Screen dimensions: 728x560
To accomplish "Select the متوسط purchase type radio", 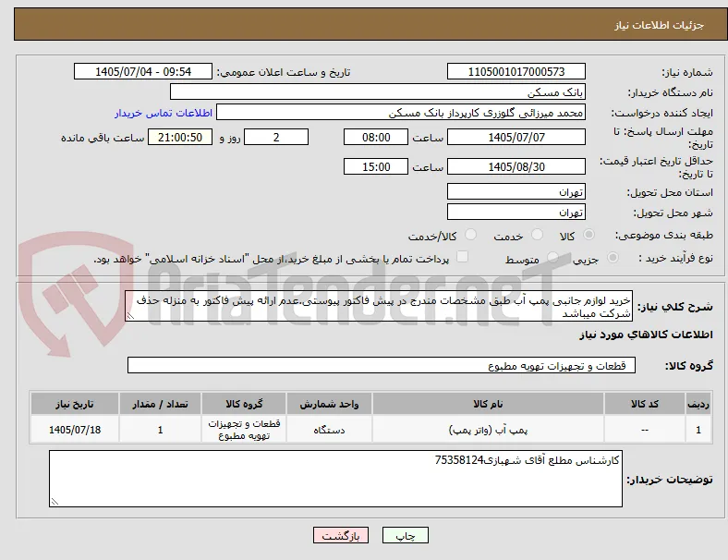I will (x=553, y=257).
